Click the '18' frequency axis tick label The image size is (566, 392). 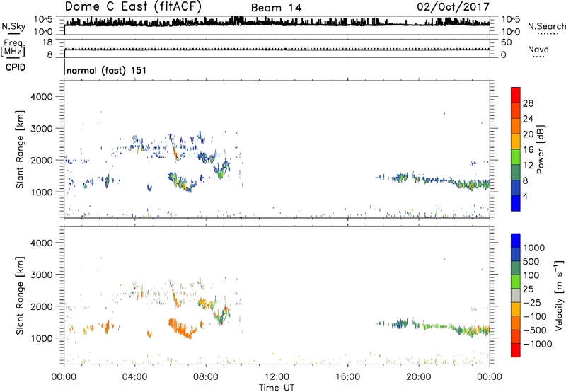tap(47, 42)
